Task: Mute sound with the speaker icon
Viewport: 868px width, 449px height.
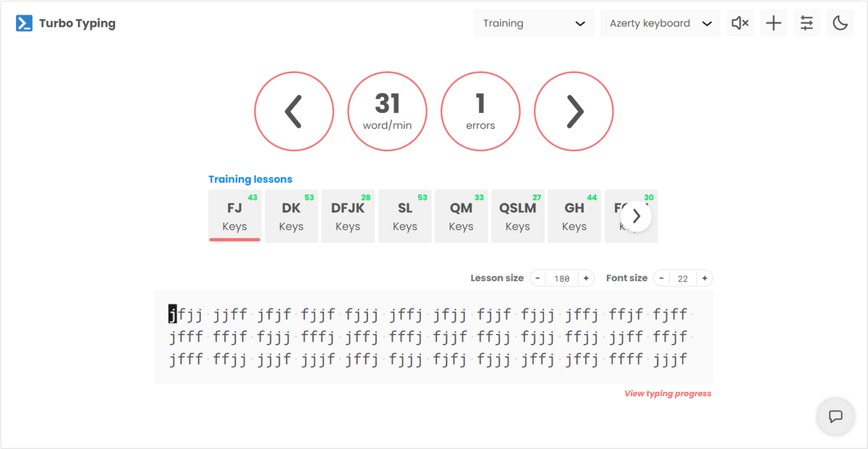Action: click(x=739, y=23)
